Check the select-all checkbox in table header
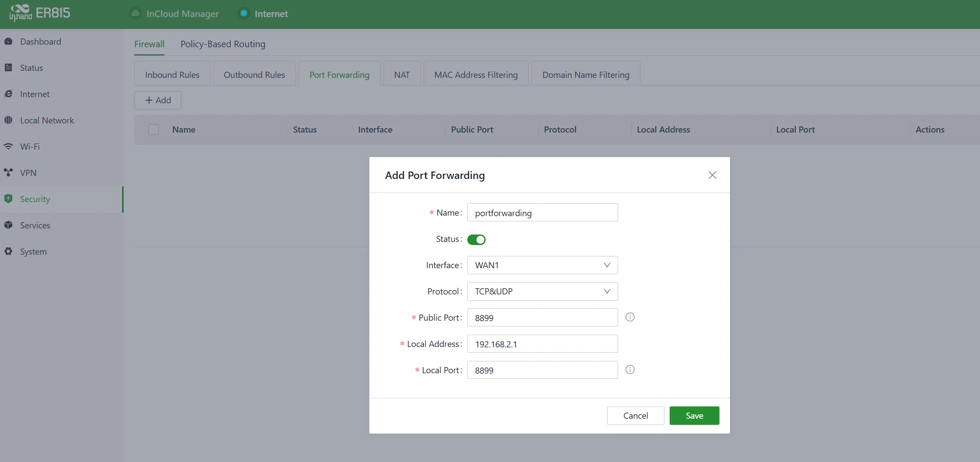This screenshot has height=462, width=980. tap(153, 129)
